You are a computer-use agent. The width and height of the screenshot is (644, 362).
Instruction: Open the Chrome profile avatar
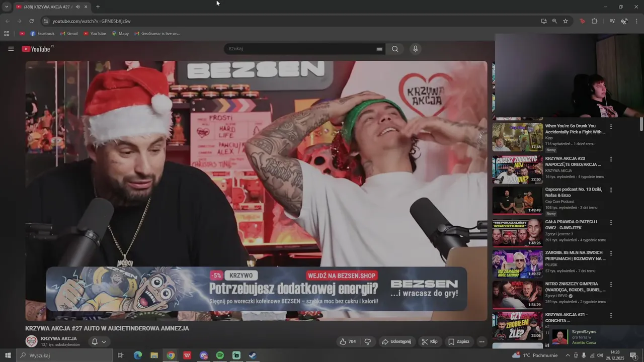coord(624,21)
